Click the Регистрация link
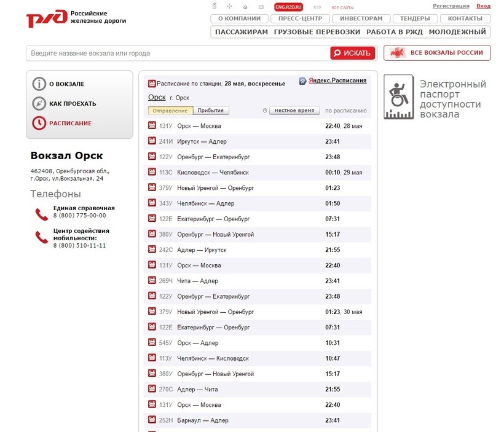The height and width of the screenshot is (432, 504). [451, 6]
